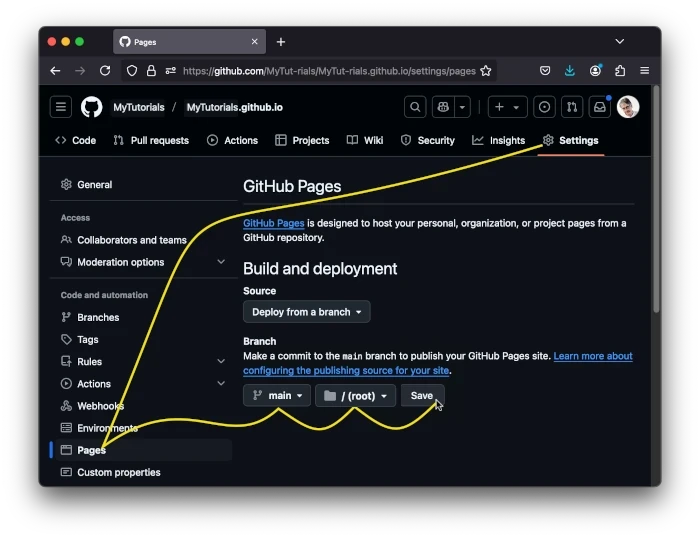Click the user avatar picture
Viewport: 700px width, 538px height.
coord(628,107)
